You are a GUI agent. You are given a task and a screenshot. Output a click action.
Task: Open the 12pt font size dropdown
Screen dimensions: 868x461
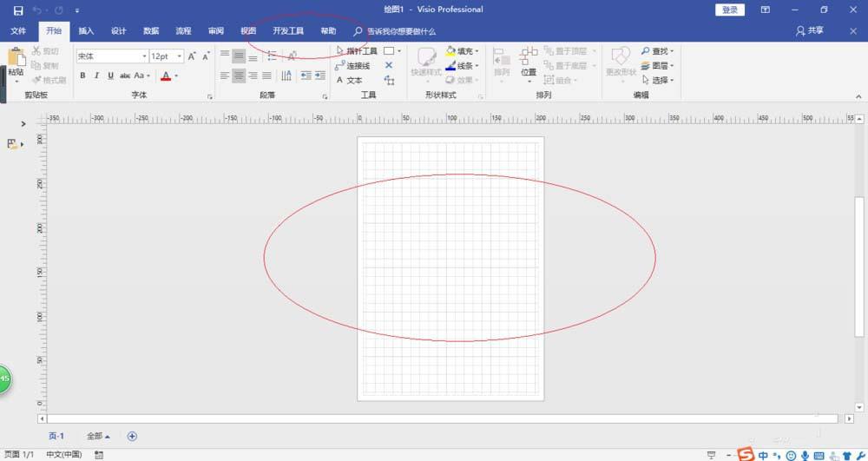180,56
